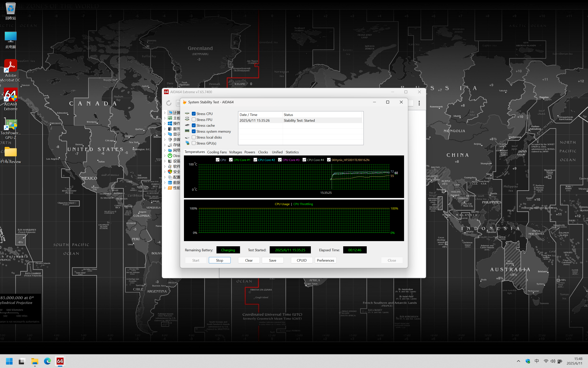Switch to the Unified tab
588x368 pixels.
277,152
